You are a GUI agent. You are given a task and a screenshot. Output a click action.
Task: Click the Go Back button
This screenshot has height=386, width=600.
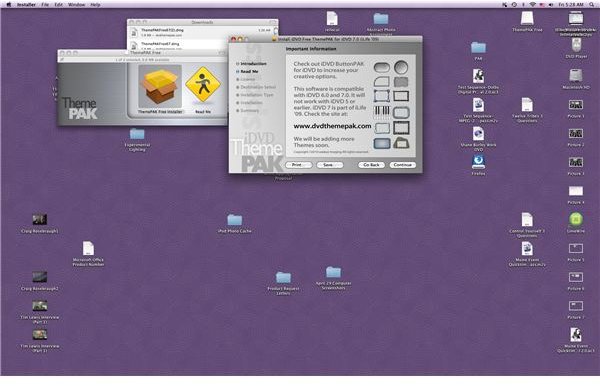(x=371, y=165)
